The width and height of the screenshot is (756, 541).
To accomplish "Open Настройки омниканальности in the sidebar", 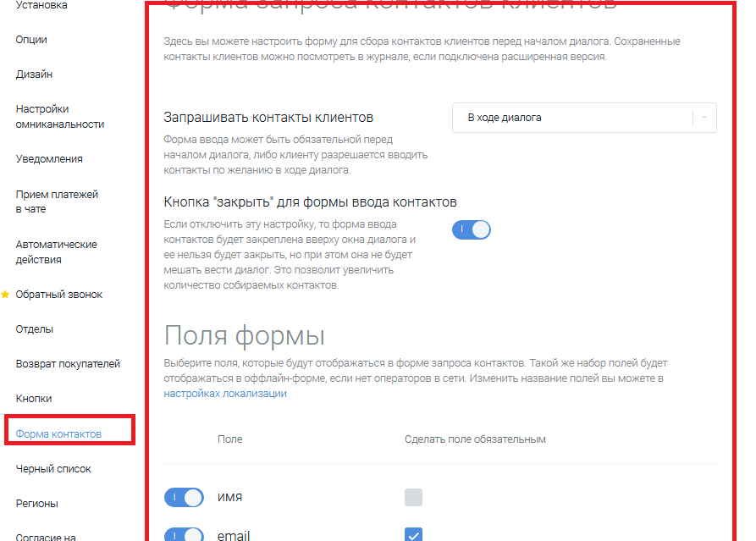I will click(60, 117).
